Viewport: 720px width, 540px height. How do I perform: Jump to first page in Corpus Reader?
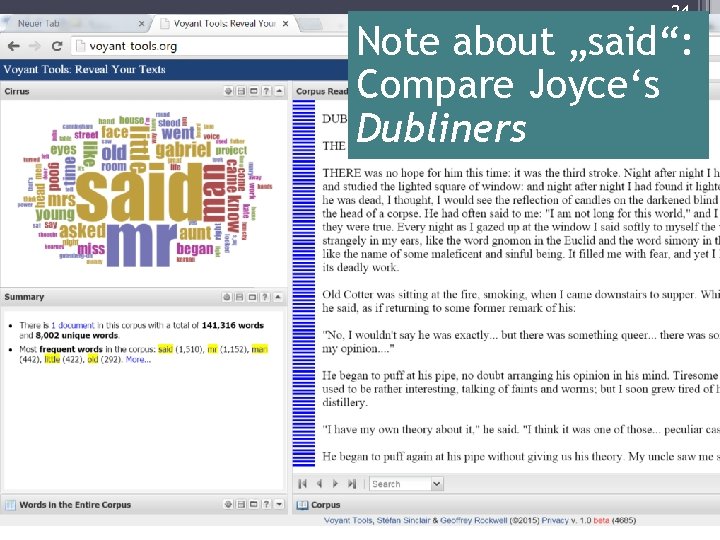tap(302, 484)
